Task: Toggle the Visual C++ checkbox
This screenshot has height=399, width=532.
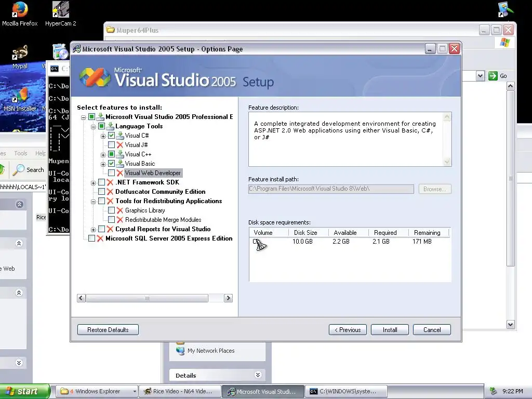Action: click(x=111, y=154)
